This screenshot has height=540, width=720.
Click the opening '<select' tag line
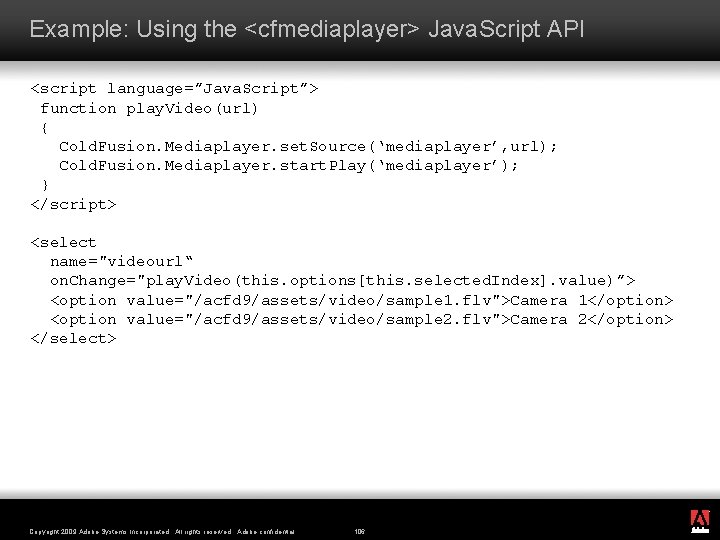coord(63,242)
